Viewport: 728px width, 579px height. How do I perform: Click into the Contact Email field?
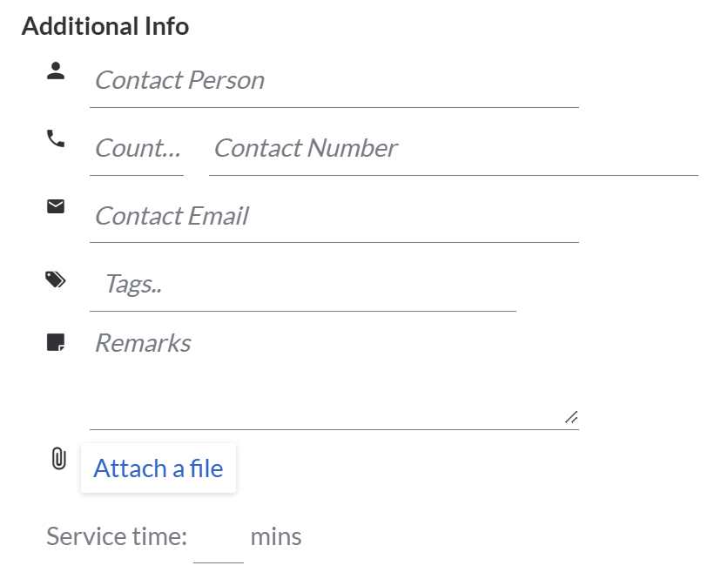tap(334, 217)
